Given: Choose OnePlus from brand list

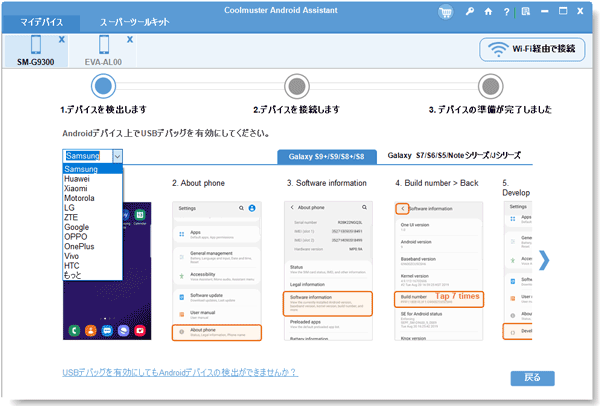Looking at the screenshot, I should pyautogui.click(x=92, y=246).
